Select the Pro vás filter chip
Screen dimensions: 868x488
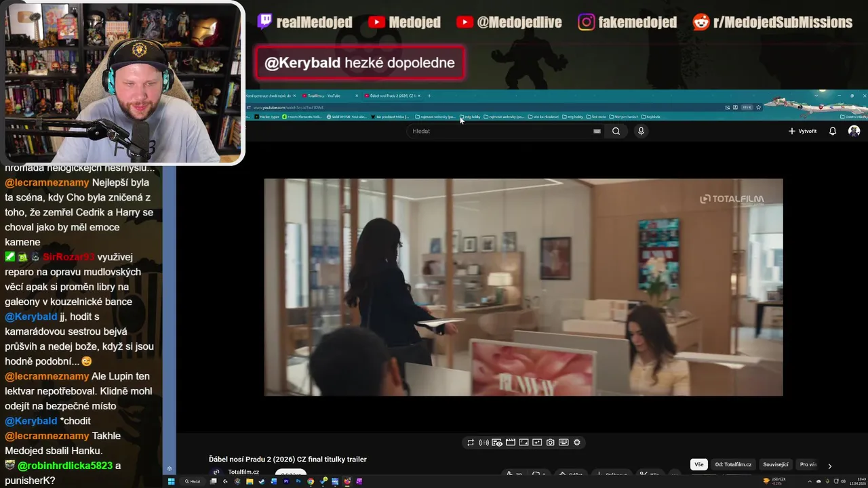click(x=808, y=464)
